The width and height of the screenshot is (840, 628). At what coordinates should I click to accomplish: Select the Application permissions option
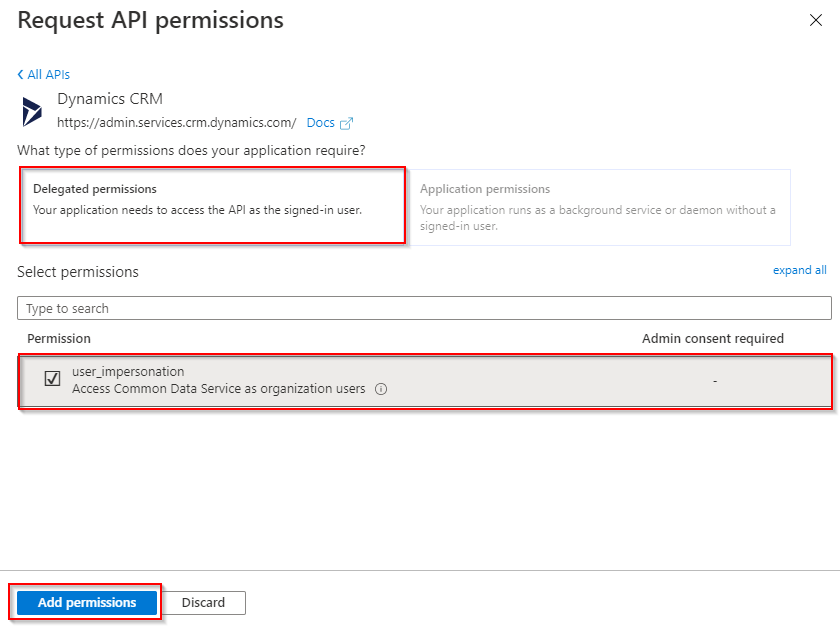pos(599,207)
